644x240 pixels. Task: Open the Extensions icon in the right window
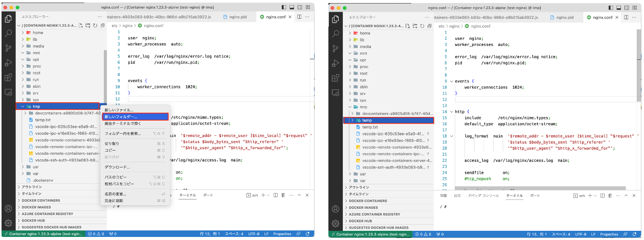click(x=336, y=78)
